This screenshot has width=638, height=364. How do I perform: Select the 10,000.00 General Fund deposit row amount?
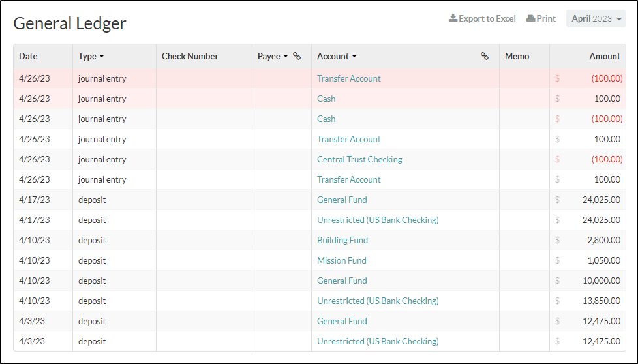(601, 281)
